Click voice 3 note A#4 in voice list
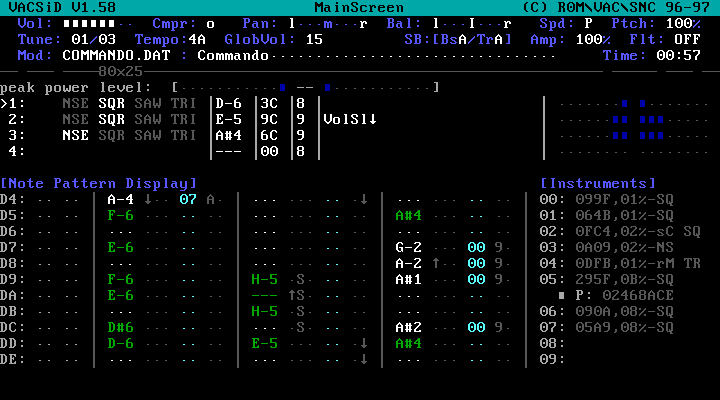720x400 pixels. (228, 135)
